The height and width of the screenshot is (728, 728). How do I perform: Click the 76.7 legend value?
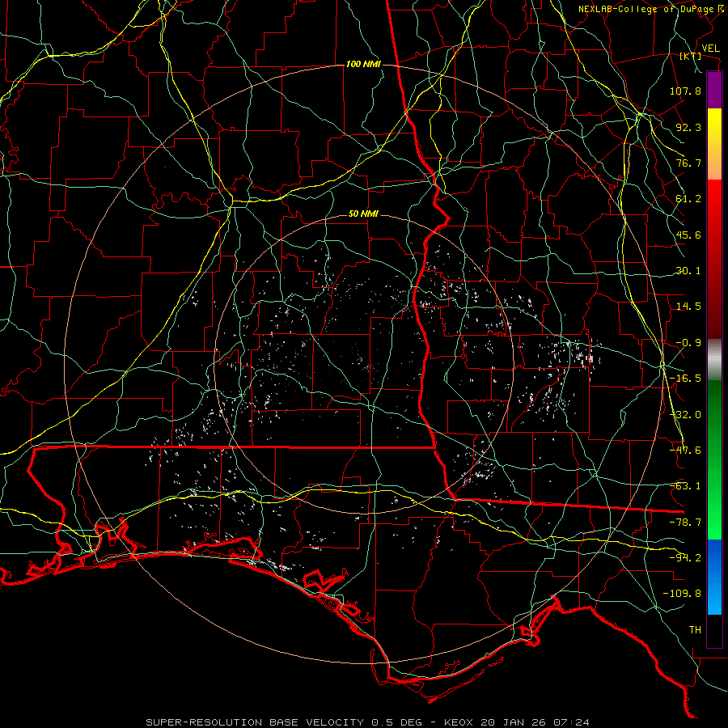pyautogui.click(x=688, y=163)
